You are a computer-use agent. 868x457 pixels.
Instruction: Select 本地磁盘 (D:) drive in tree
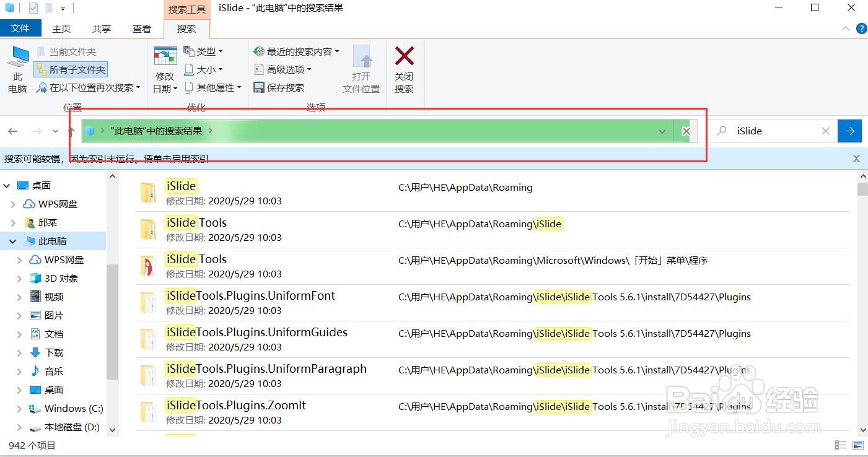click(x=64, y=427)
